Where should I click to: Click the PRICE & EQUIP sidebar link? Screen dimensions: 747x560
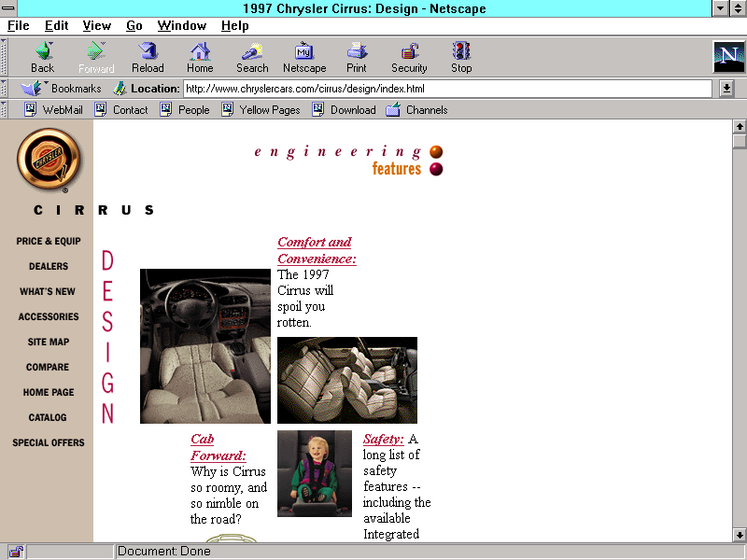(x=49, y=241)
